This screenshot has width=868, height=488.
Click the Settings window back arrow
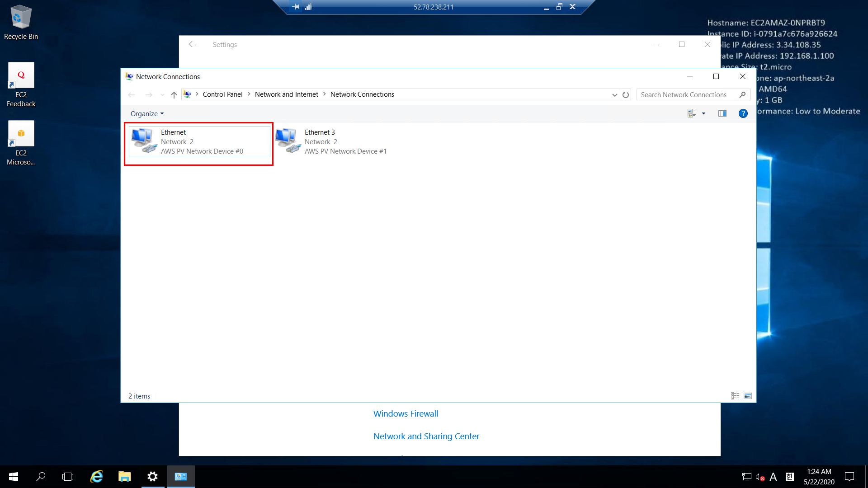tap(192, 44)
